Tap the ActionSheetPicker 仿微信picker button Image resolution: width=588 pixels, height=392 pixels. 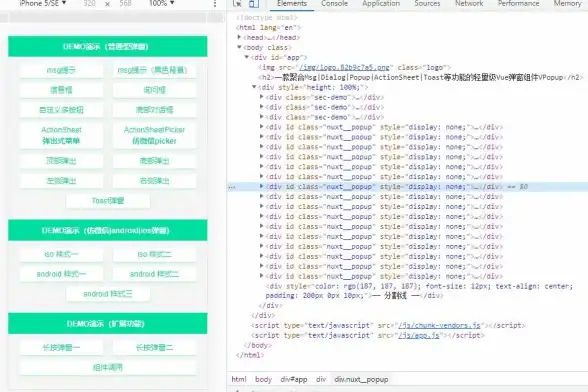(154, 135)
